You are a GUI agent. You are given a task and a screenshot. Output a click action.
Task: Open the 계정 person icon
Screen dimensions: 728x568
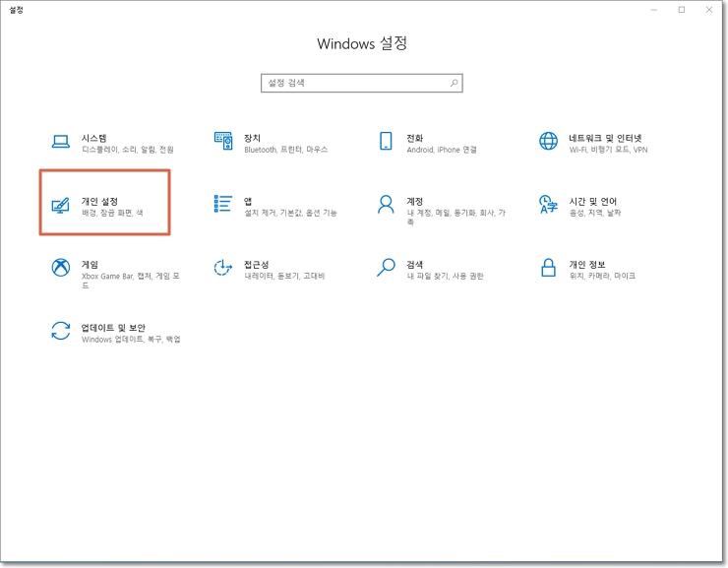tap(386, 204)
